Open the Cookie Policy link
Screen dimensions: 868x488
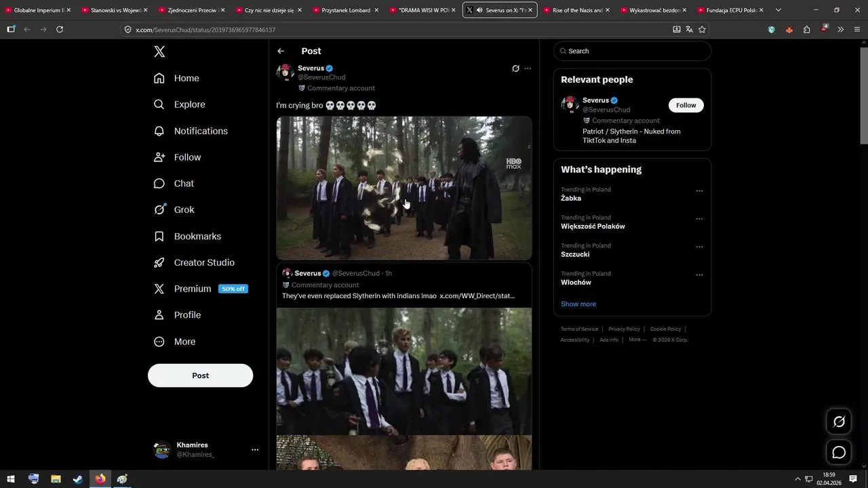(665, 329)
